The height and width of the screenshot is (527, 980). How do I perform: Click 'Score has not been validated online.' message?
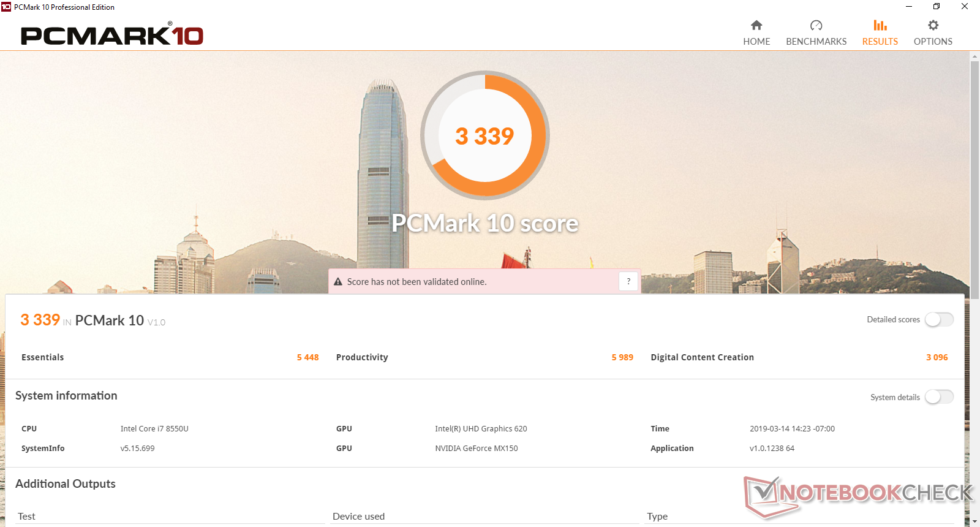pos(417,282)
